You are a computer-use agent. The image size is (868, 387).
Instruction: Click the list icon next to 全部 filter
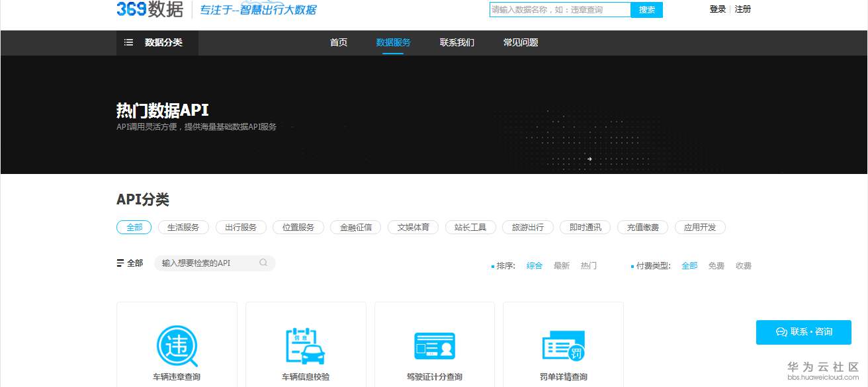(120, 263)
